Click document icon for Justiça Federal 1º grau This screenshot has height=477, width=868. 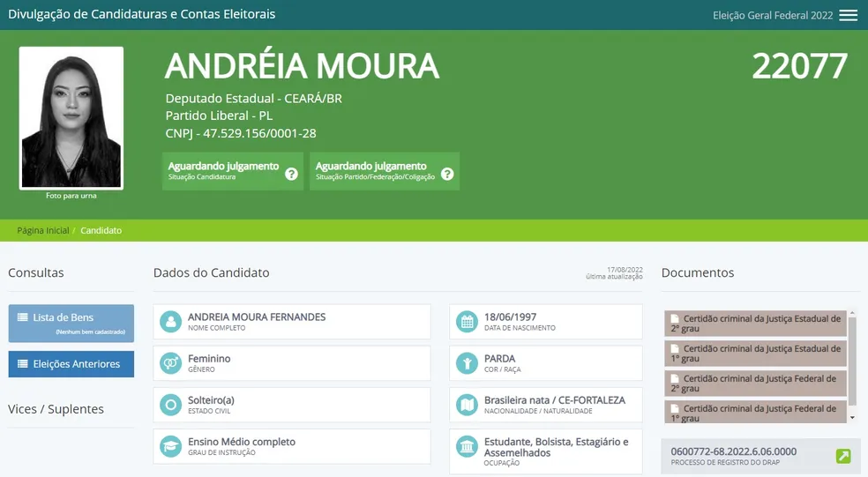[675, 408]
